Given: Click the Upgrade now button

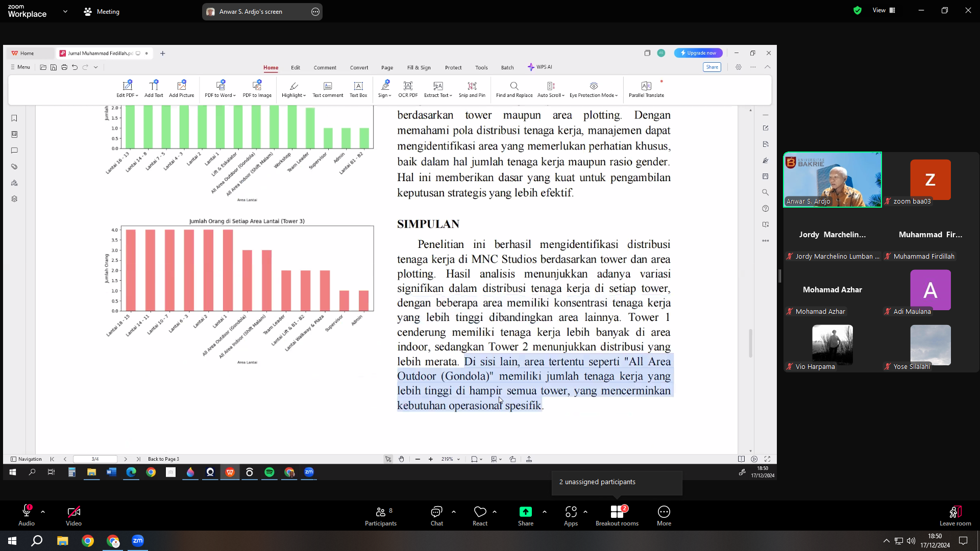Looking at the screenshot, I should click(x=698, y=53).
